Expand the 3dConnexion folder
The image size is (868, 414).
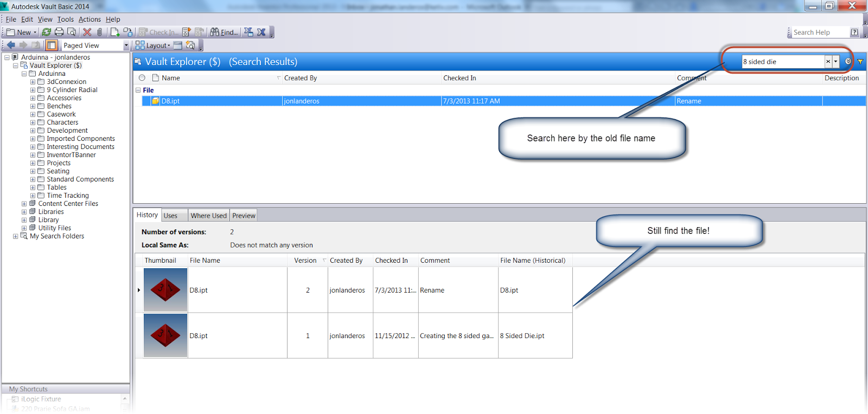pos(33,82)
